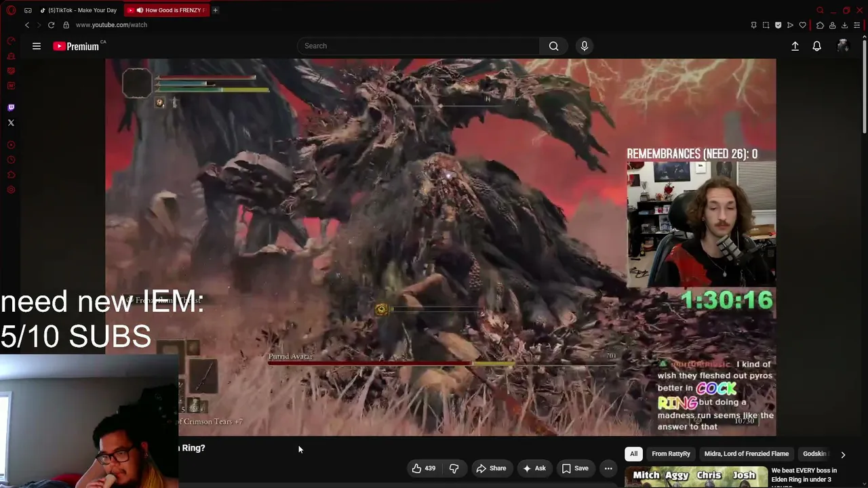868x488 pixels.
Task: Open YouTube notifications bell
Action: 816,46
